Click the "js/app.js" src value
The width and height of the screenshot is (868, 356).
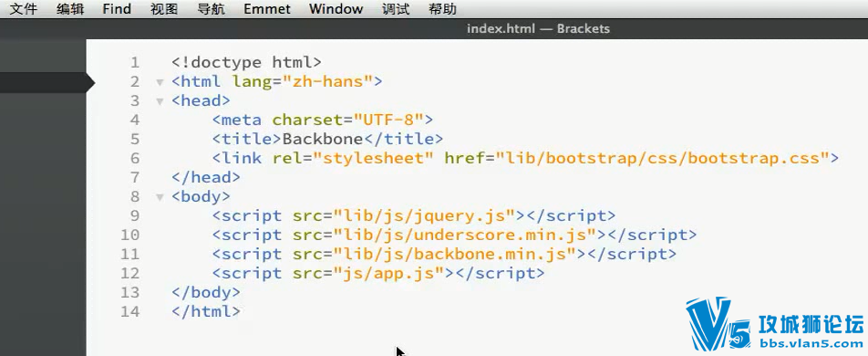[x=388, y=273]
